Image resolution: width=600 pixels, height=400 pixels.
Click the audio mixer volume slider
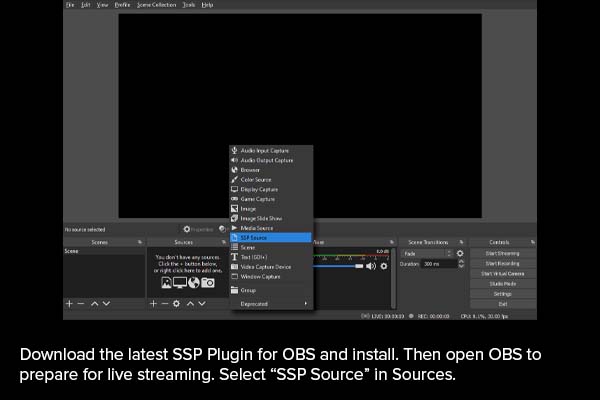340,266
